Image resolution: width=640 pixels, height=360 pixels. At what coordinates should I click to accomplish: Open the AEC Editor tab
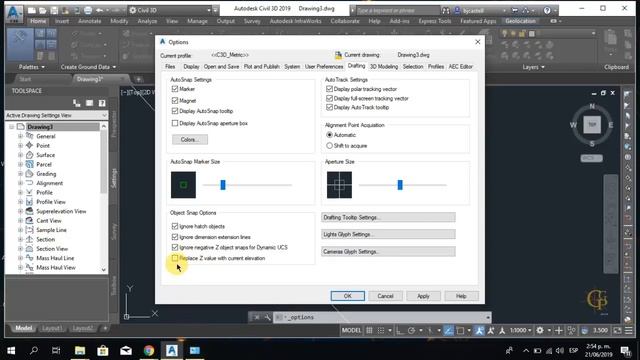tap(460, 67)
